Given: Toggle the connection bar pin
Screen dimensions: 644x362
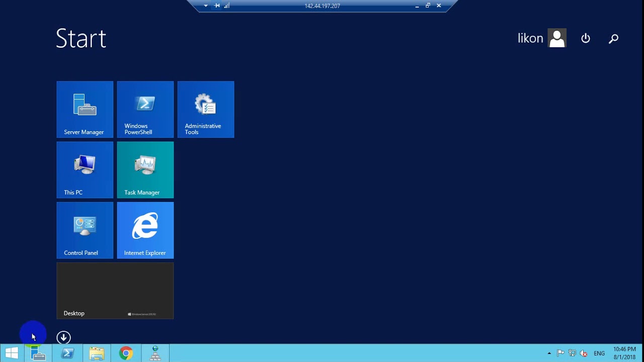Looking at the screenshot, I should point(217,6).
